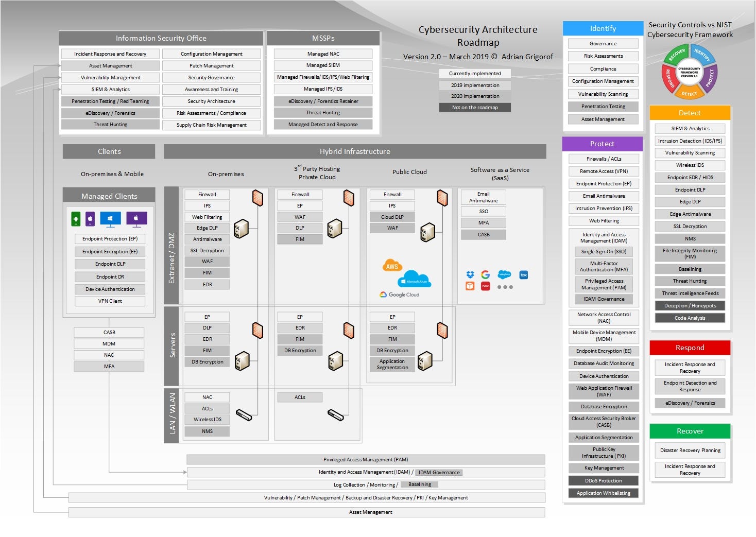756x537 pixels.
Task: Select the Microsoft Azure cloud logo
Action: point(415,279)
